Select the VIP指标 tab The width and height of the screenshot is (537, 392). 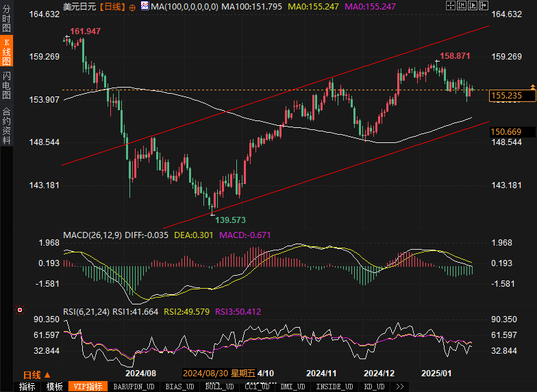[x=88, y=387]
